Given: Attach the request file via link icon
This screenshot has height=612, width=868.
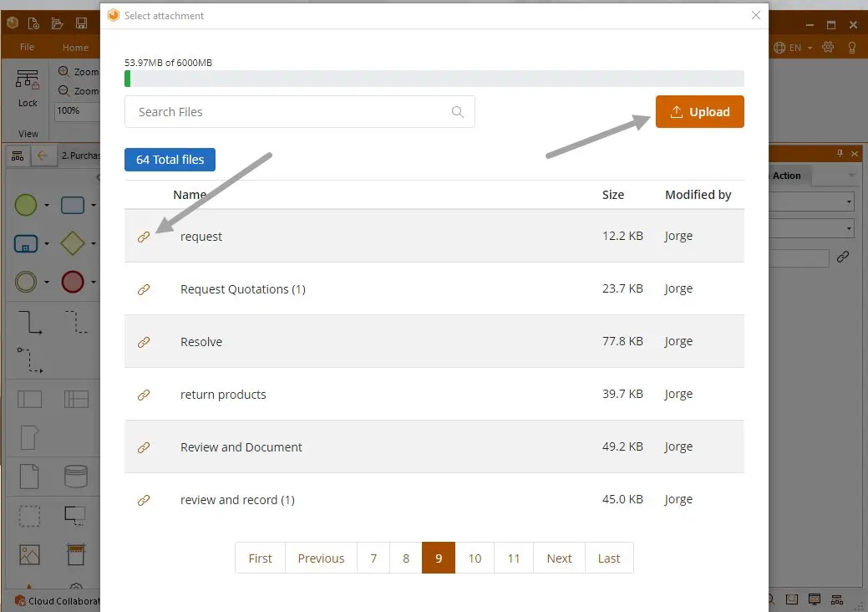Looking at the screenshot, I should pyautogui.click(x=144, y=237).
